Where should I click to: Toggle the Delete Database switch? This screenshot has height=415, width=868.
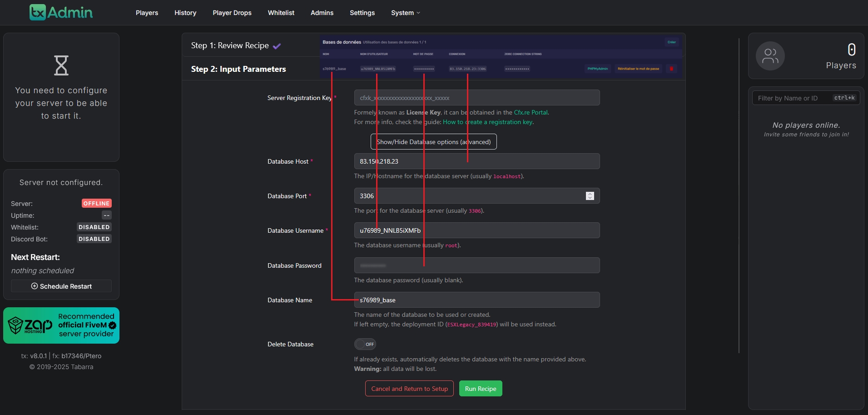pos(365,344)
